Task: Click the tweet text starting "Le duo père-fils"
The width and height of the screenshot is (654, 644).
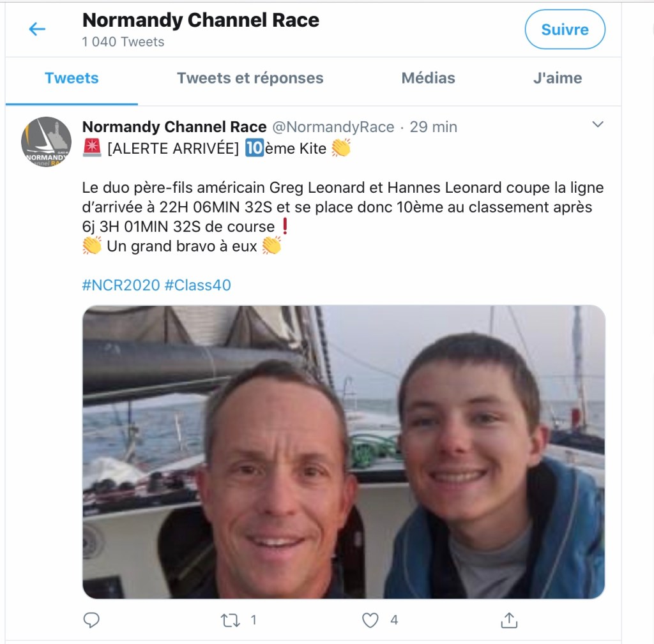Action: pos(343,207)
